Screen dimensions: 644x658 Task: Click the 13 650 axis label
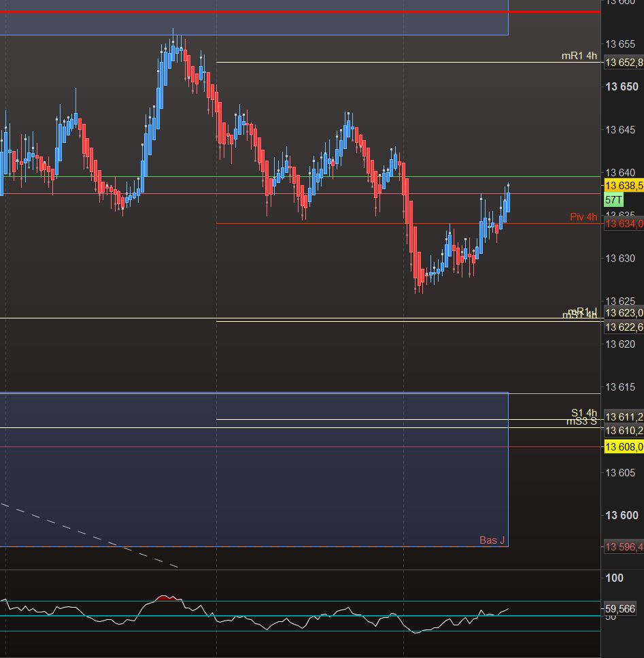(x=622, y=87)
